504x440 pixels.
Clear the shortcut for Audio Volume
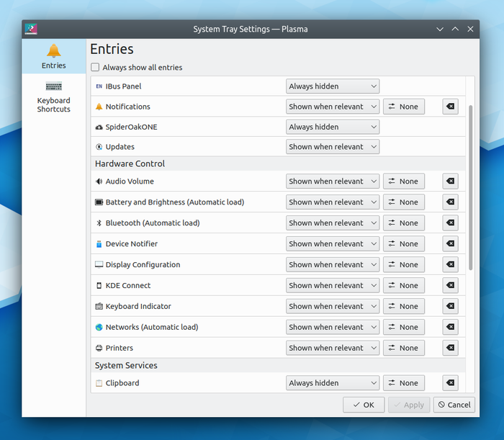(x=450, y=181)
